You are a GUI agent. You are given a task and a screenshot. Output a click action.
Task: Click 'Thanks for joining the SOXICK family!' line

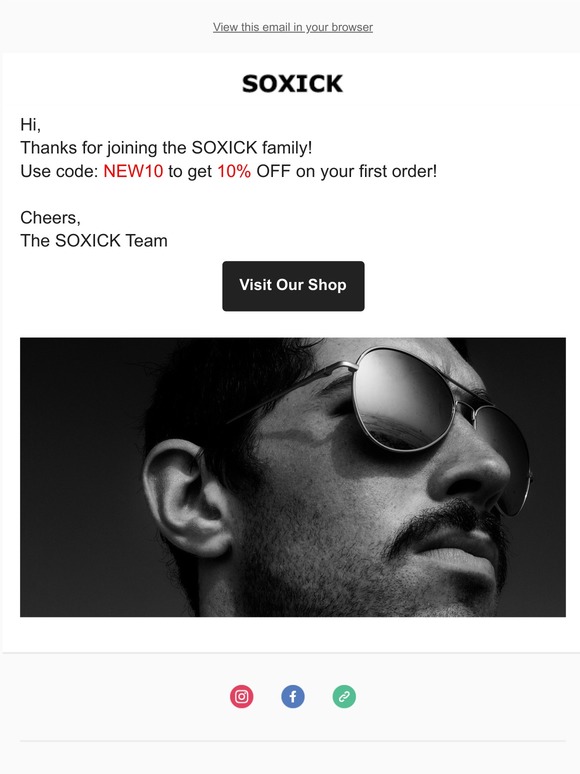point(166,148)
